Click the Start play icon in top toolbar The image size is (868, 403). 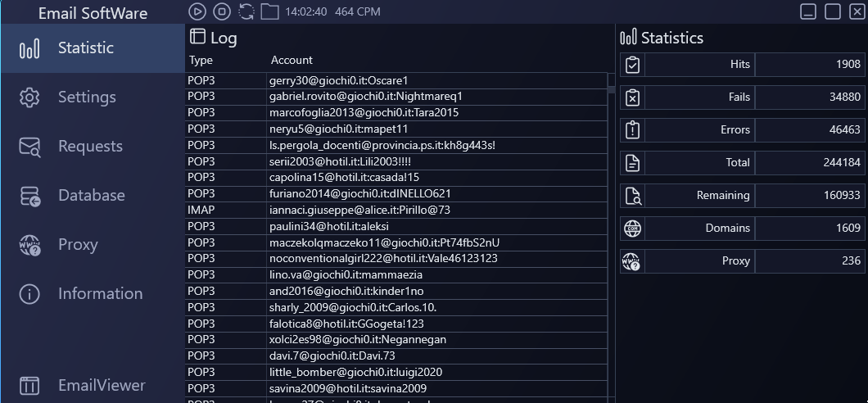197,11
